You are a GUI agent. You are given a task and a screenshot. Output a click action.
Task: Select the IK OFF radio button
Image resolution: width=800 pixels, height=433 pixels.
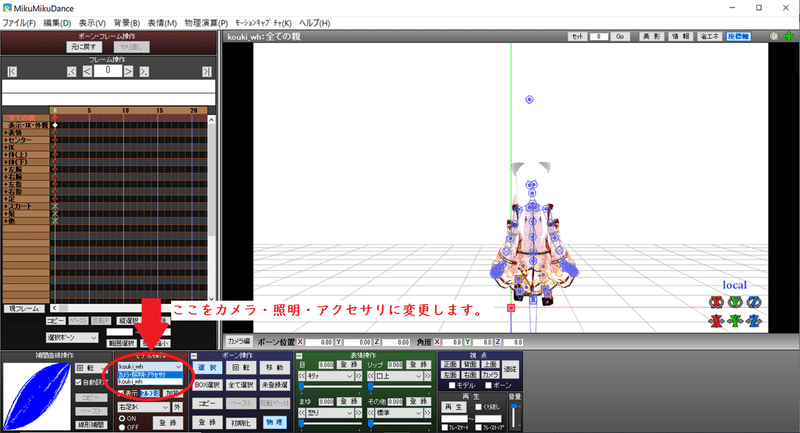coord(122,427)
